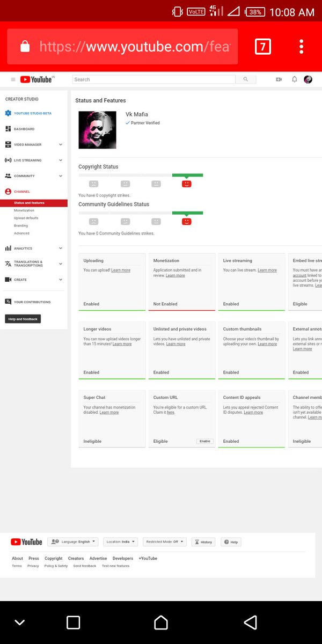This screenshot has width=322, height=644.
Task: Click the Live Streaming broadcast icon
Action: (8, 160)
